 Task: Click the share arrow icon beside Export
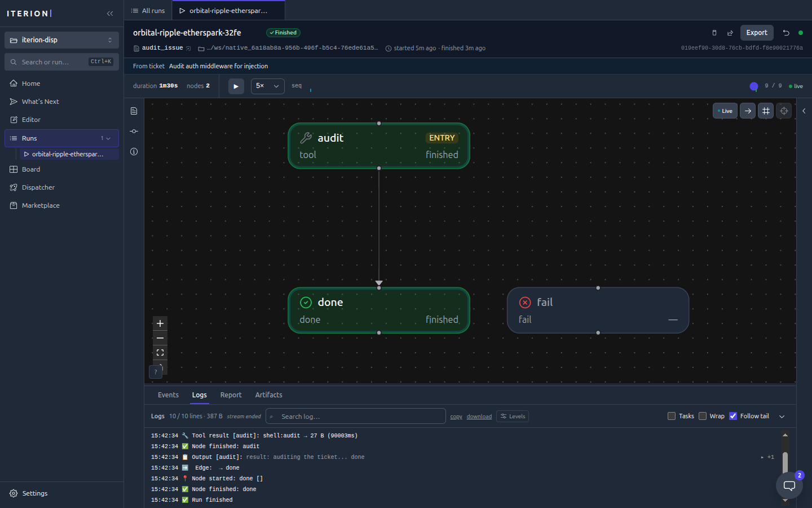point(730,33)
